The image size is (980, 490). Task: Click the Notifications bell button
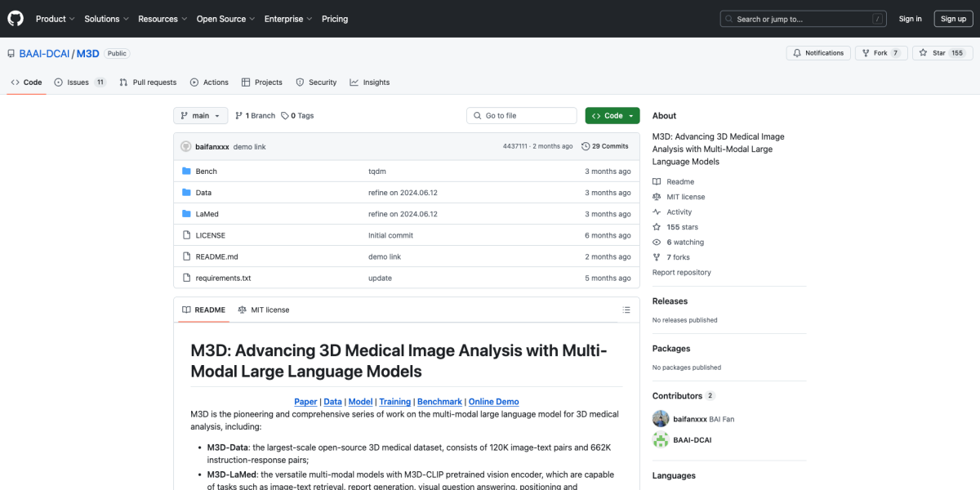818,53
